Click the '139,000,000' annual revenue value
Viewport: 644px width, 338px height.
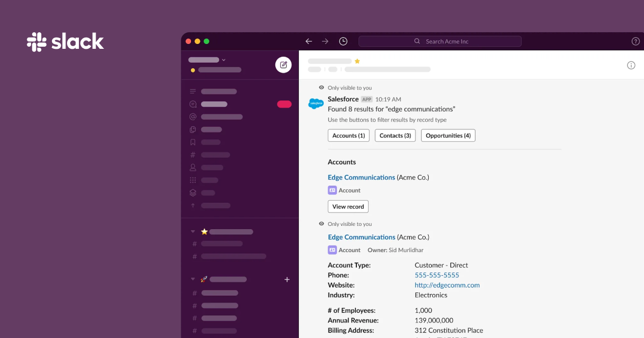[x=434, y=320]
